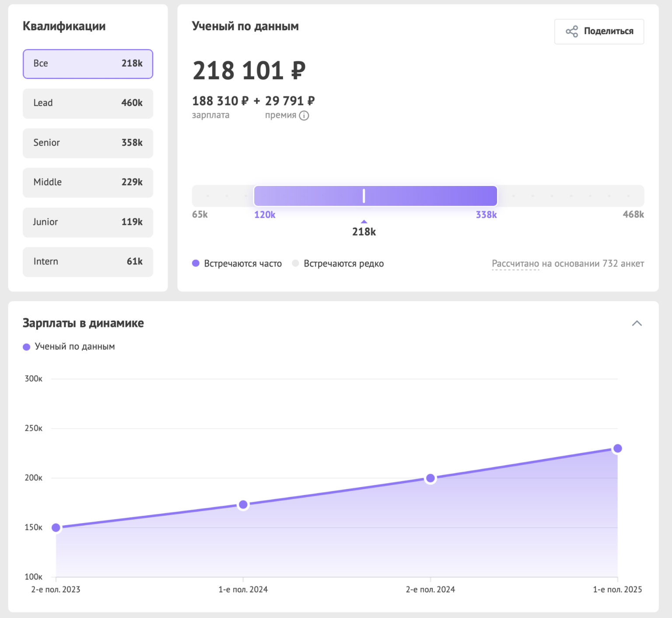Toggle the Ученый по данным chart legend
This screenshot has width=672, height=618.
click(x=69, y=347)
